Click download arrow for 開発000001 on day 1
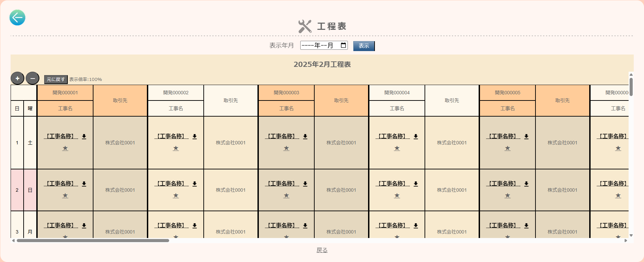This screenshot has height=262, width=644. coord(84,136)
